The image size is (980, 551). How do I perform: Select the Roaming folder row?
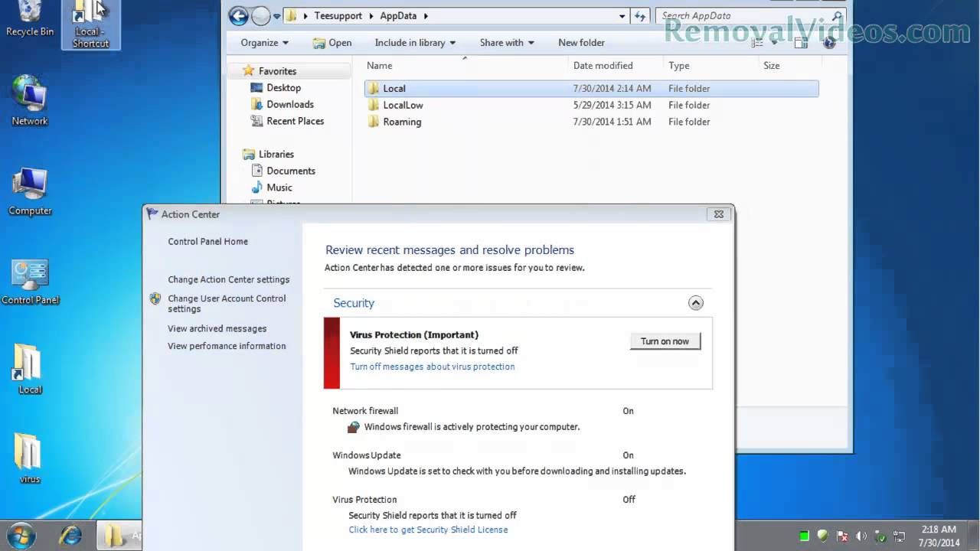click(x=591, y=122)
